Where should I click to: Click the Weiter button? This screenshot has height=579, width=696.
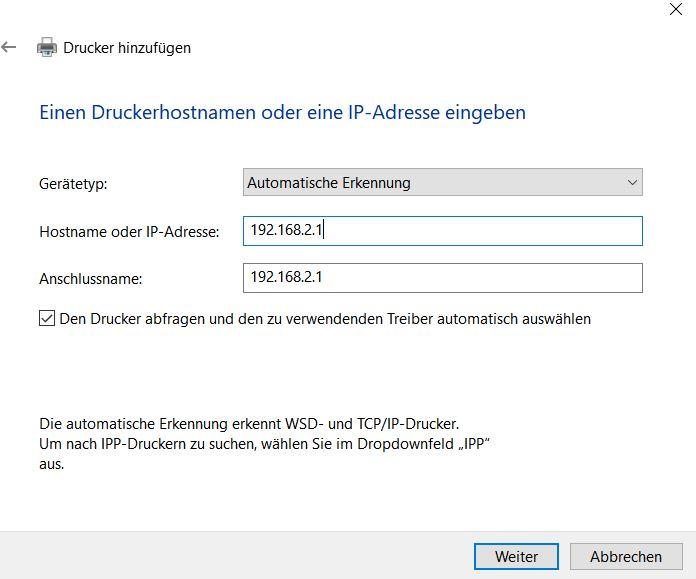tap(516, 556)
